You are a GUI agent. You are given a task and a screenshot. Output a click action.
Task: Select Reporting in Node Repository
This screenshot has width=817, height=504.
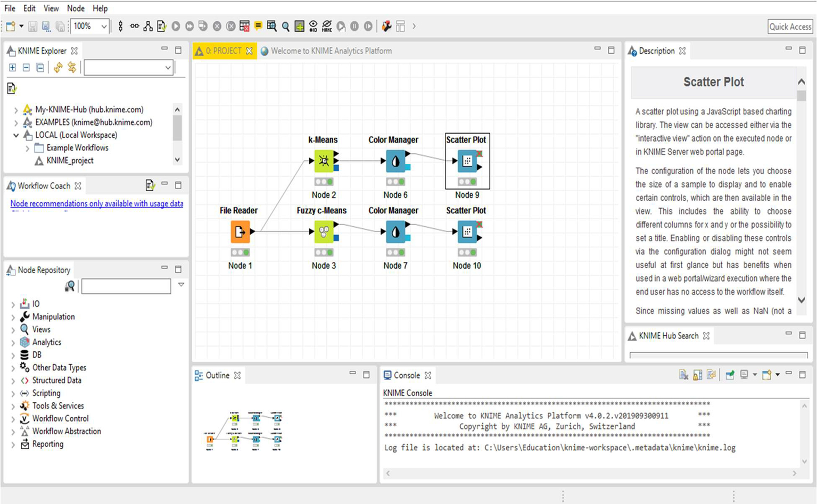(x=48, y=444)
